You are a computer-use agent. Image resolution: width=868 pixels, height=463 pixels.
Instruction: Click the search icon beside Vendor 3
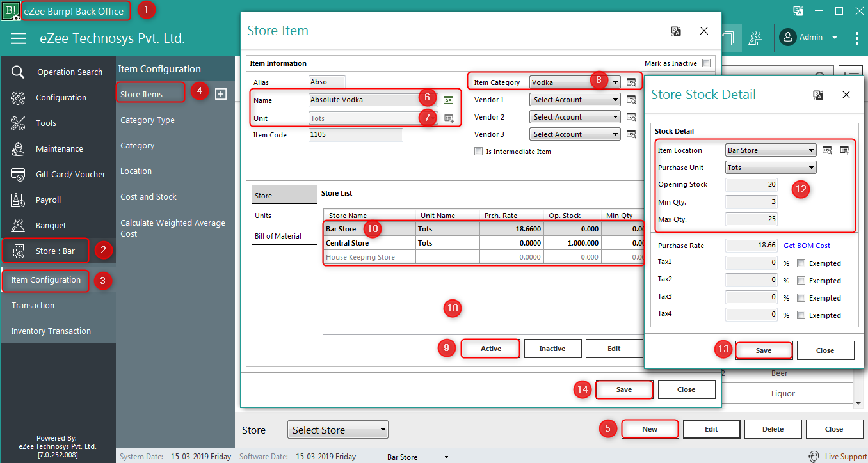coord(631,134)
